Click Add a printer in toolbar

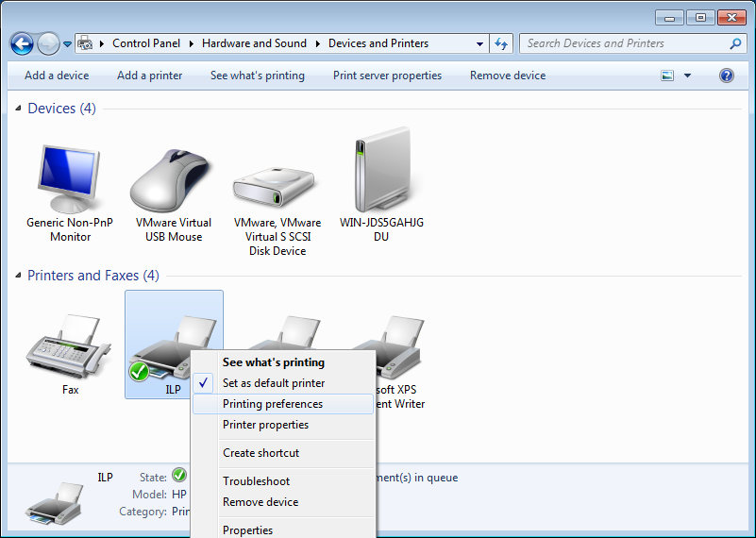(x=149, y=76)
